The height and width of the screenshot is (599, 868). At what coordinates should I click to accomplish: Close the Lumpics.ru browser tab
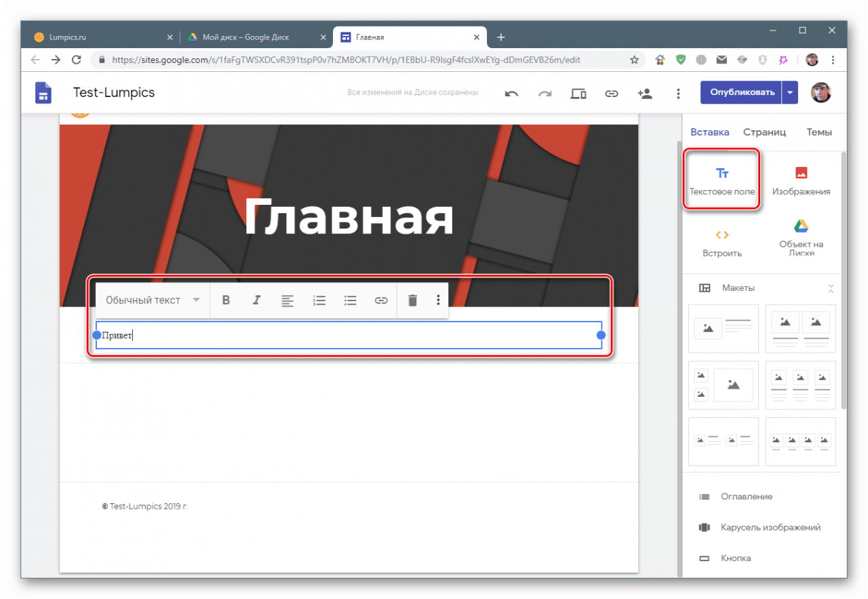click(x=170, y=37)
